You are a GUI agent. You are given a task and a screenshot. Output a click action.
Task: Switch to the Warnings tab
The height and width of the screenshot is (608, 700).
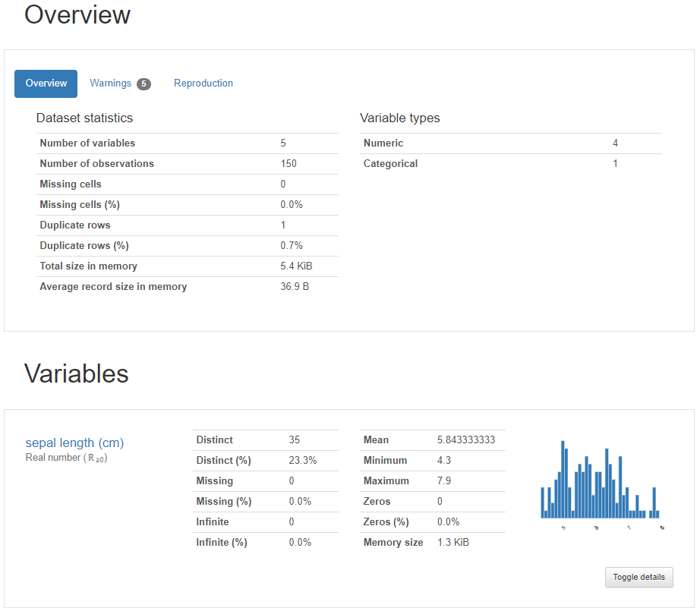pyautogui.click(x=111, y=83)
